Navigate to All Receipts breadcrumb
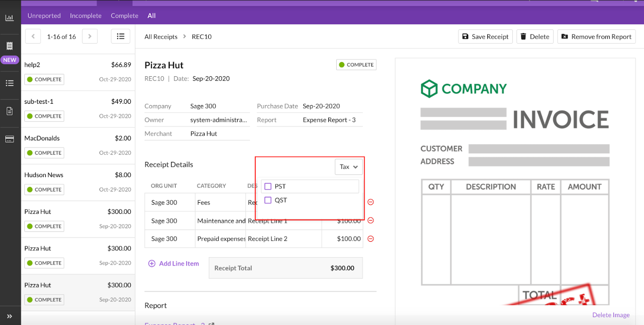 (x=161, y=36)
